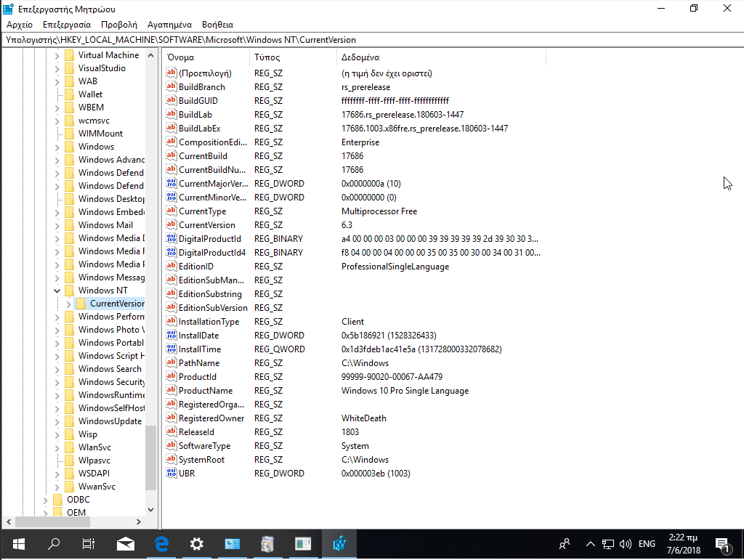The width and height of the screenshot is (744, 560).
Task: Expand the CurrentVersion tree node
Action: pyautogui.click(x=69, y=304)
